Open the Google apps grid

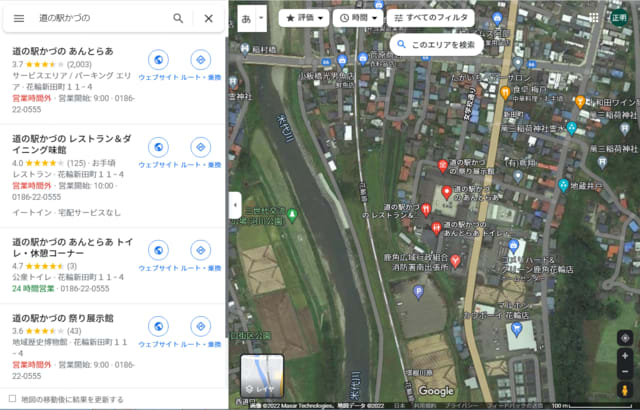[594, 18]
